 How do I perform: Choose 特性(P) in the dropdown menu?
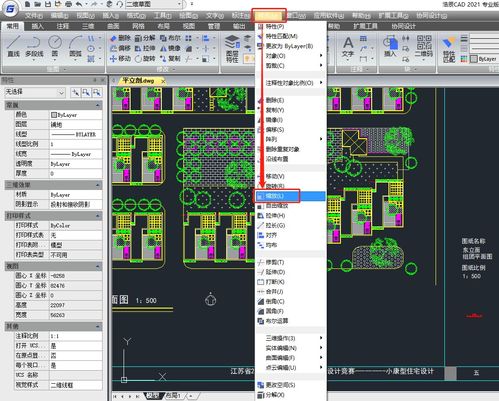(x=291, y=26)
